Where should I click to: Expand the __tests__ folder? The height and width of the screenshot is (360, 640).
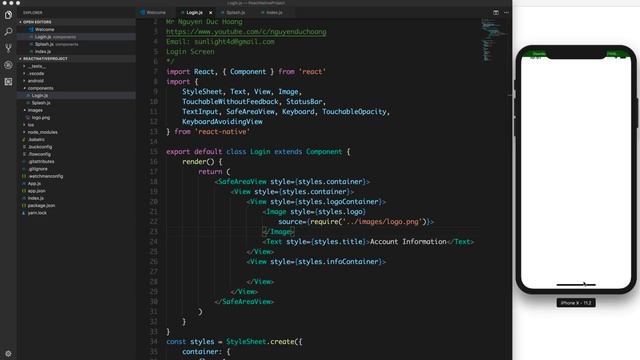37,66
